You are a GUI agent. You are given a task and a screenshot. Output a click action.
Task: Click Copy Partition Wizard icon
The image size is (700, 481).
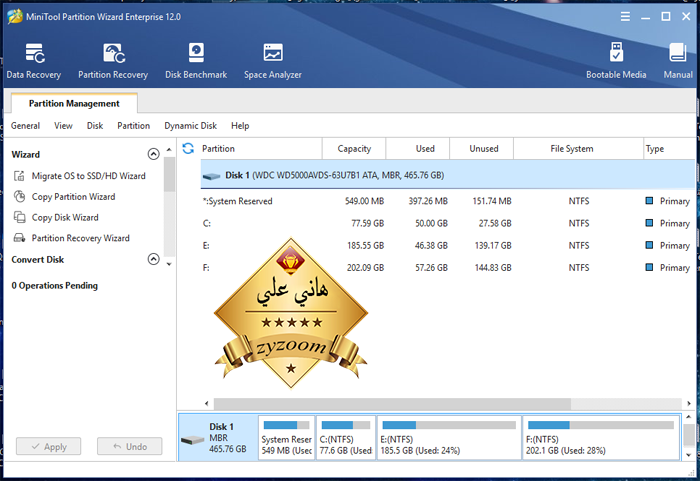[x=19, y=197]
